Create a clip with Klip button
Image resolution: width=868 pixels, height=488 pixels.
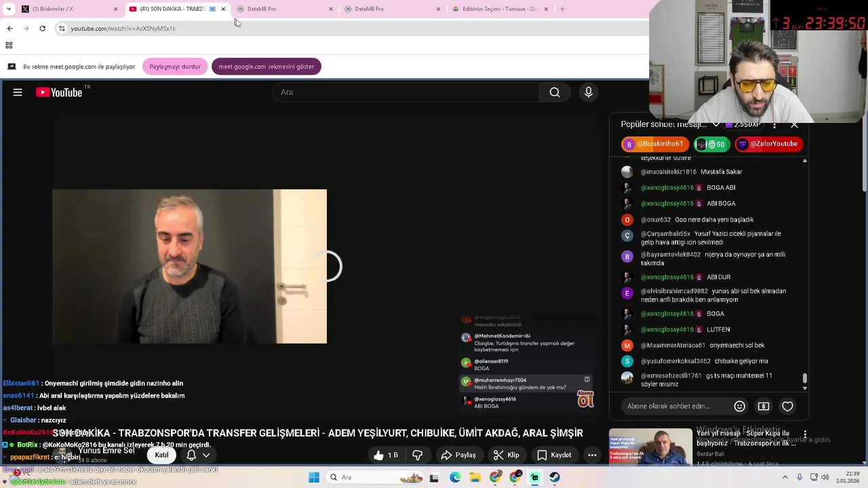507,455
